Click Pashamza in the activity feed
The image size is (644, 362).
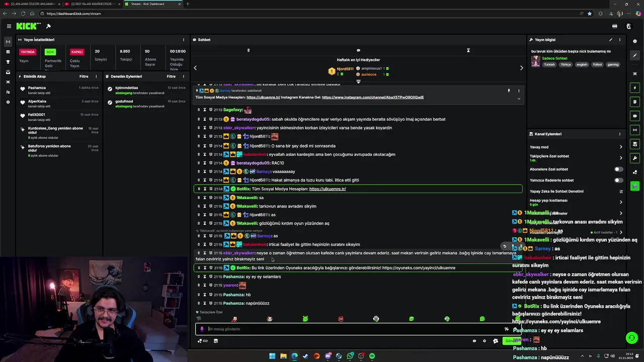[37, 87]
